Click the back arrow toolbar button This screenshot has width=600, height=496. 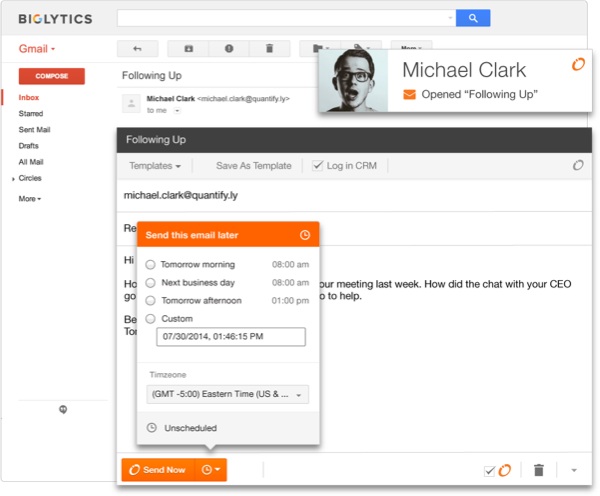tap(137, 48)
